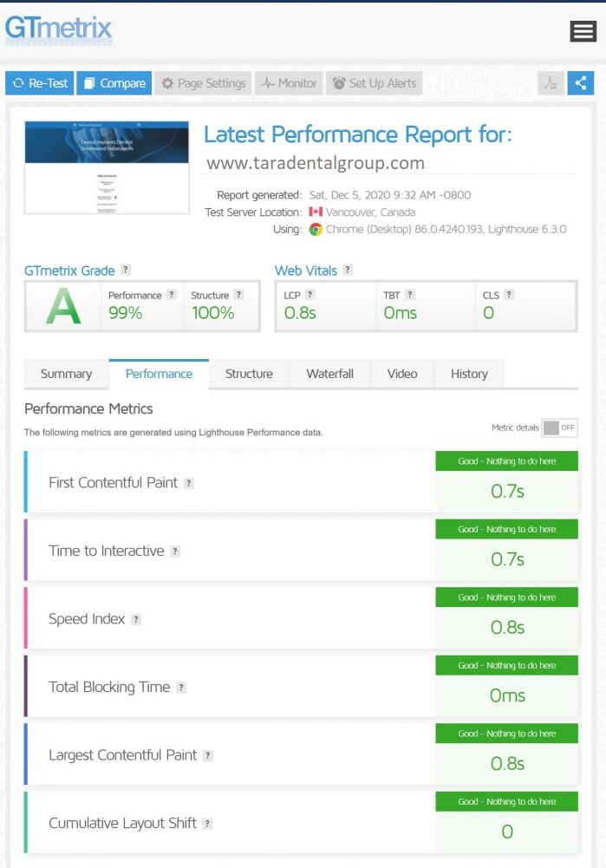Click the PDF download icon

click(x=551, y=83)
